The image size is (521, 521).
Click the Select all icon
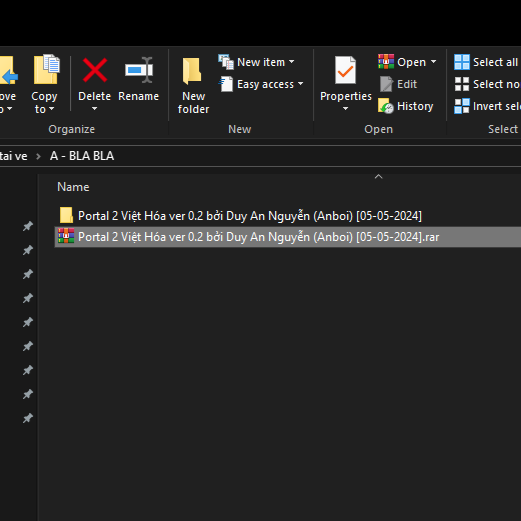pyautogui.click(x=462, y=62)
